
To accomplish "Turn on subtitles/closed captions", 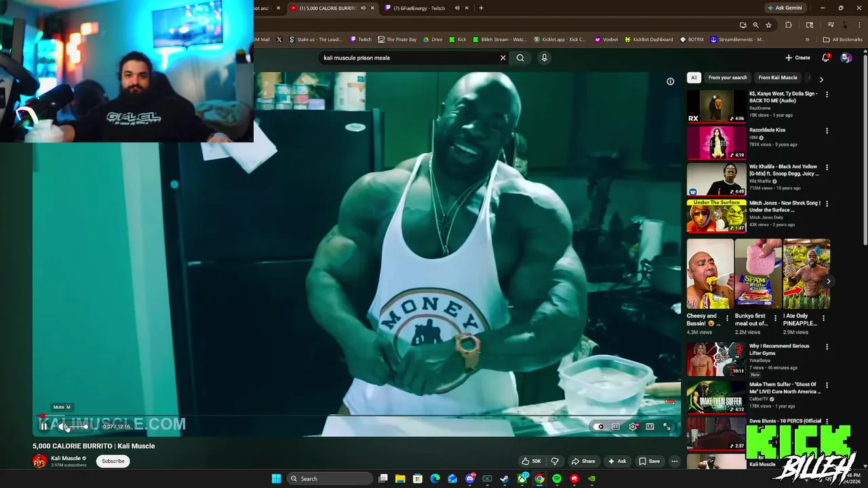I will (x=616, y=426).
